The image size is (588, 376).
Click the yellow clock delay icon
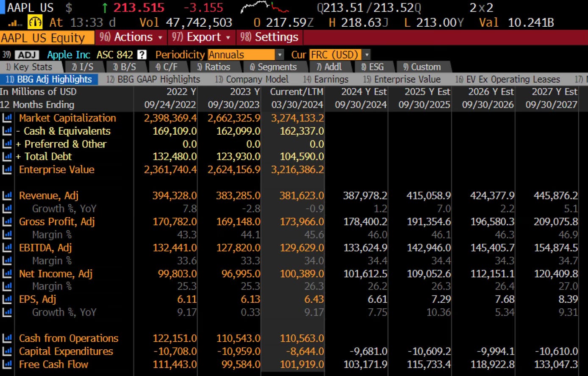click(x=35, y=22)
